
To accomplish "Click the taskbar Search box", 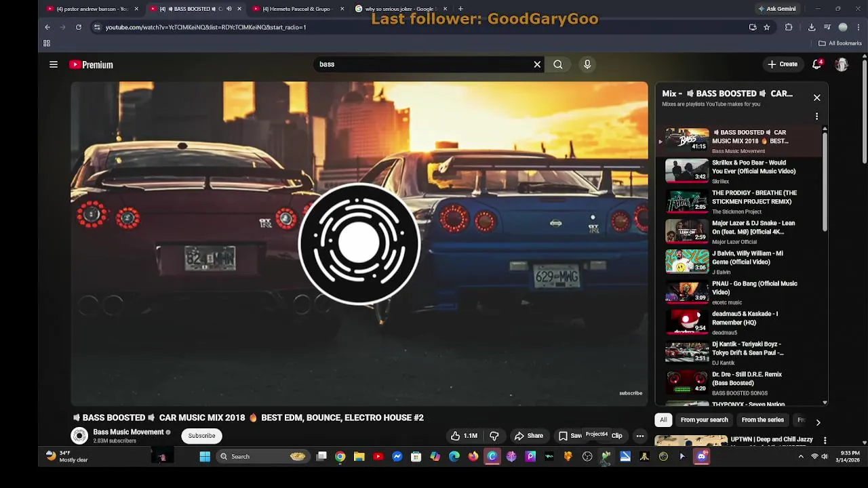I will 262,457.
